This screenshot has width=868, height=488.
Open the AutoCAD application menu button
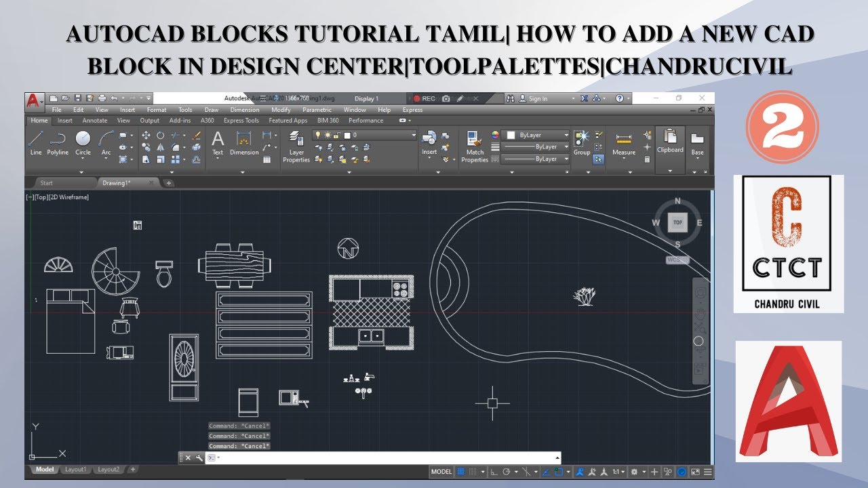coord(34,102)
